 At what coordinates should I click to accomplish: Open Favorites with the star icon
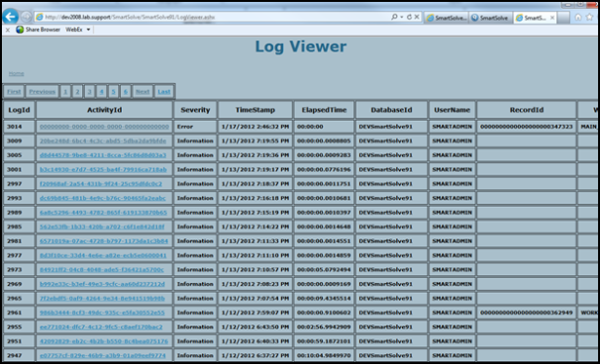tap(590, 17)
